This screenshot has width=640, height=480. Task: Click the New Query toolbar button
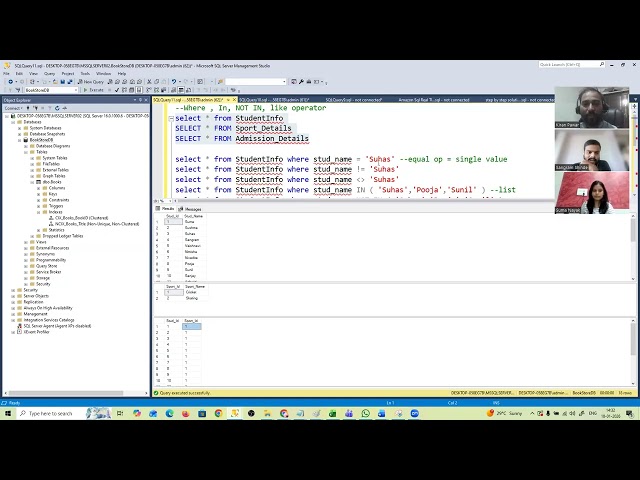pyautogui.click(x=91, y=82)
